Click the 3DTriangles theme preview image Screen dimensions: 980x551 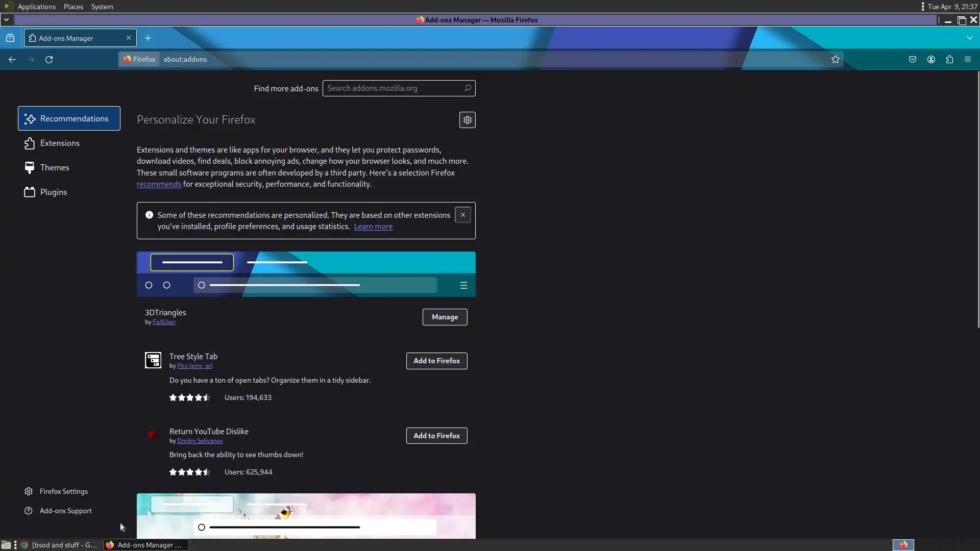[306, 274]
